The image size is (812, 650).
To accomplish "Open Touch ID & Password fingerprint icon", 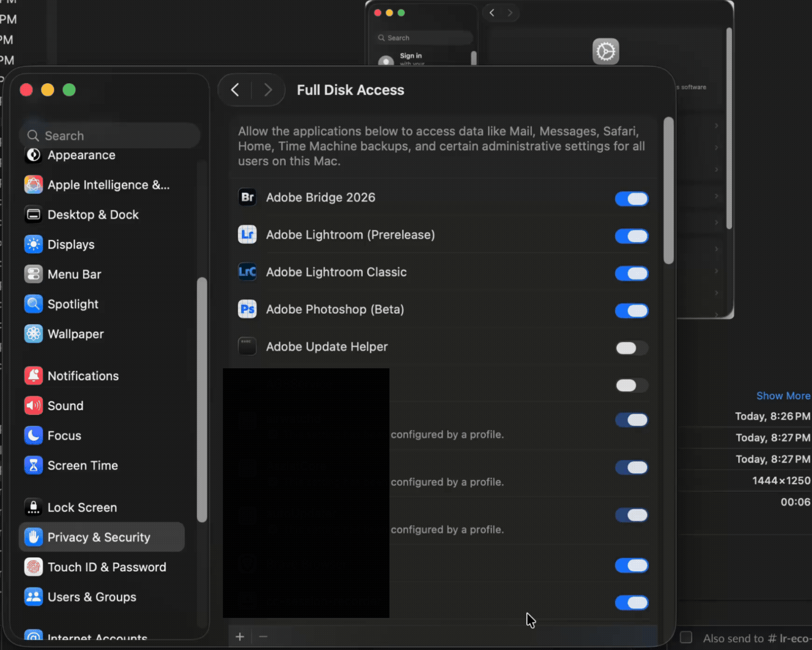I will pos(33,567).
